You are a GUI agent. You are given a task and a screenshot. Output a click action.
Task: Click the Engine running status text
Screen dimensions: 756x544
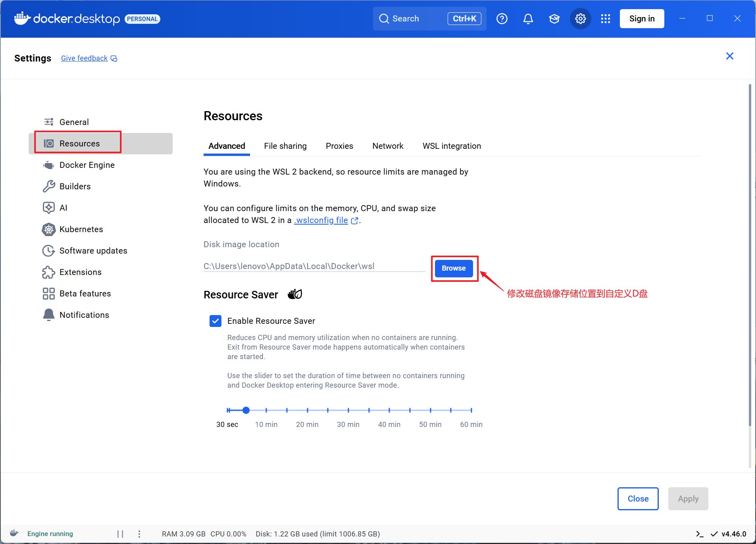point(50,534)
